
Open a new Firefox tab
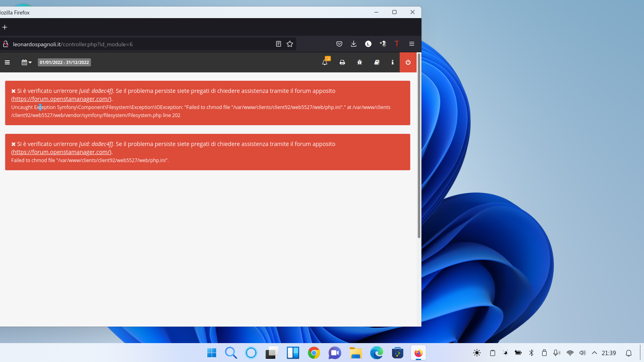click(5, 27)
